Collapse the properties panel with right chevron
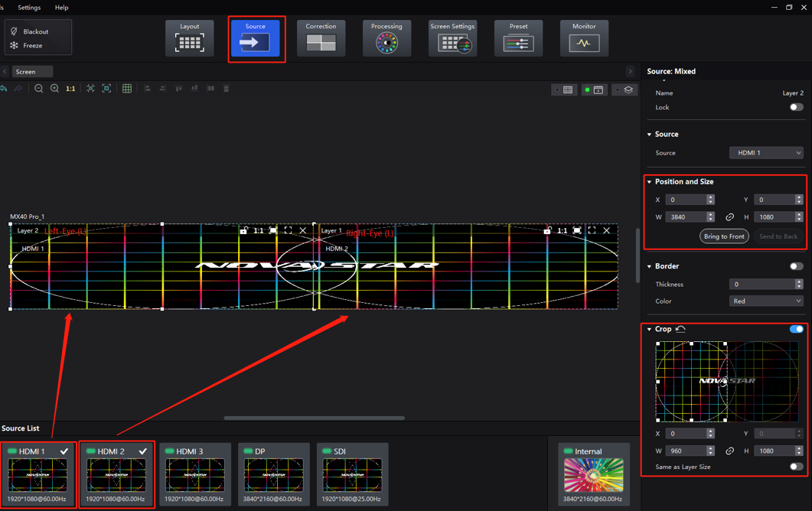812x511 pixels. pos(630,71)
